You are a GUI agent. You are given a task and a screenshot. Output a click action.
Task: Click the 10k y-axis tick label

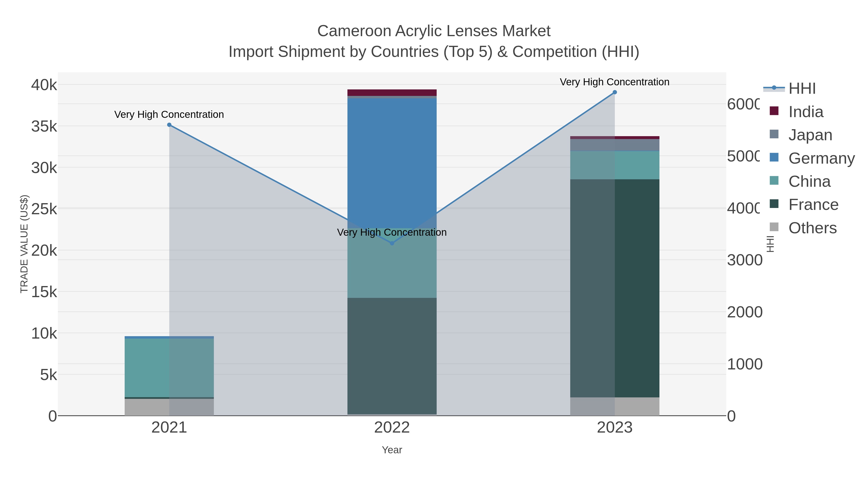click(44, 334)
